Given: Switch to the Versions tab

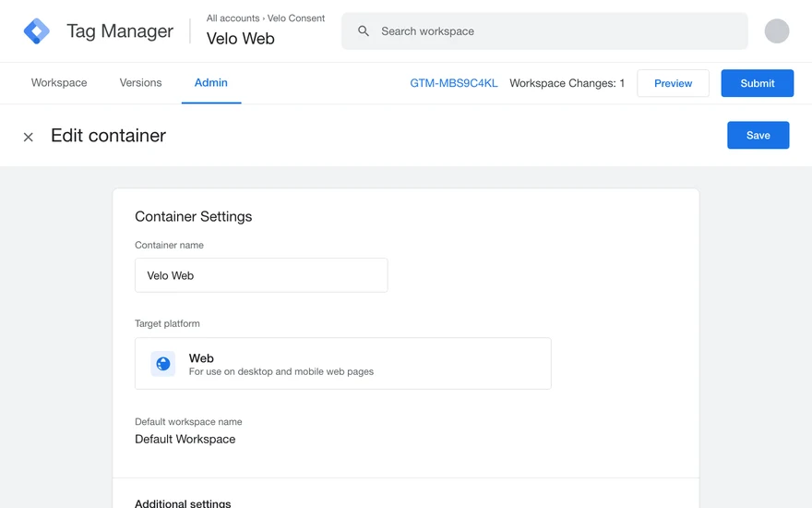Looking at the screenshot, I should coord(140,83).
